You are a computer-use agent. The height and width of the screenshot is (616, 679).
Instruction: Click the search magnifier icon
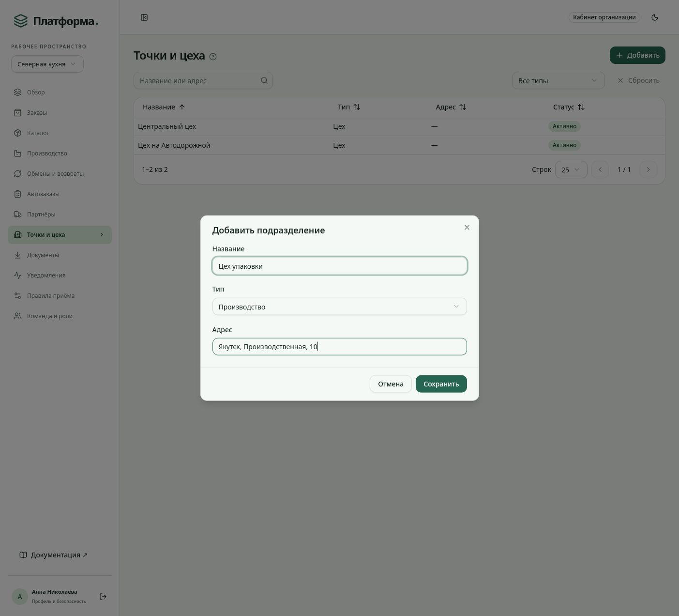coord(264,80)
